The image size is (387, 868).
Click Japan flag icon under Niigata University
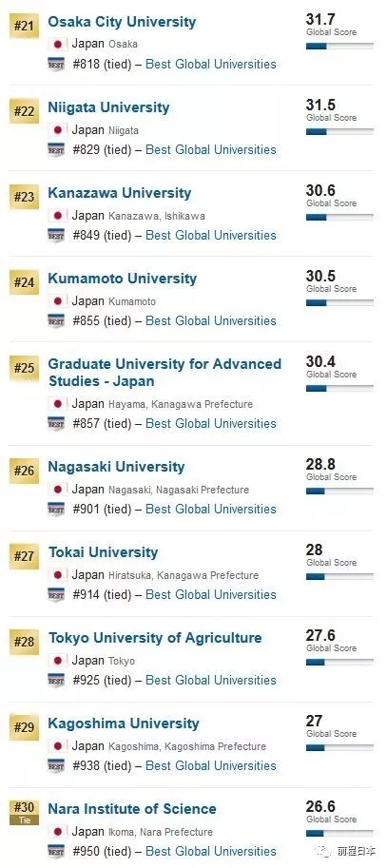click(58, 130)
